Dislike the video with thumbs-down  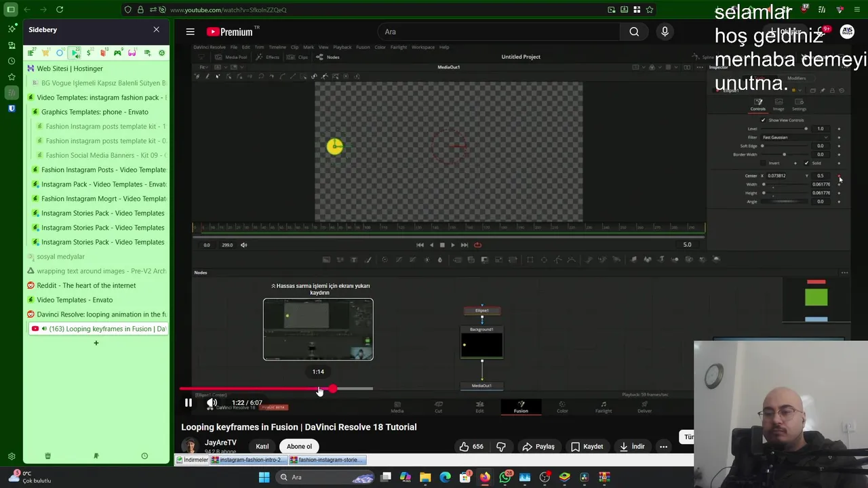click(x=501, y=447)
